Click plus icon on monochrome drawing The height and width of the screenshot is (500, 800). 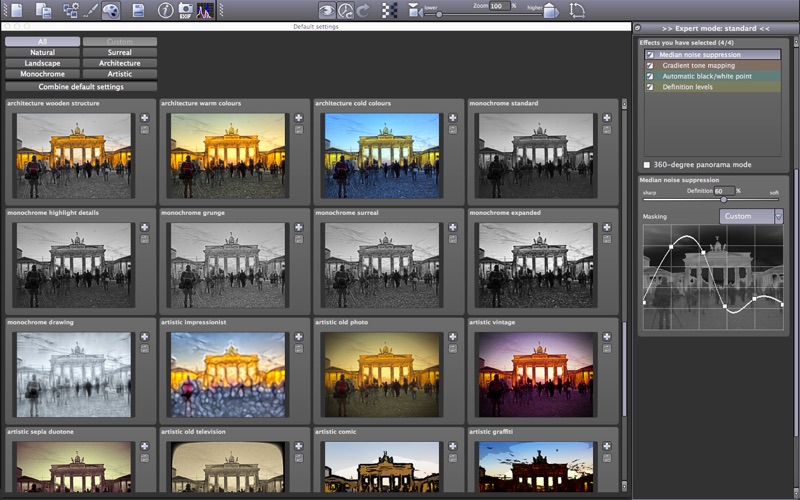(145, 337)
